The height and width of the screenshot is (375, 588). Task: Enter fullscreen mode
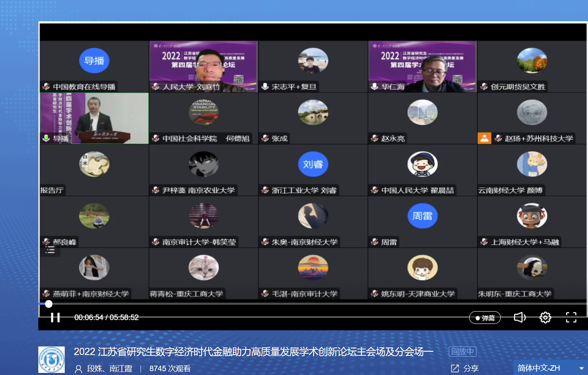coord(571,318)
